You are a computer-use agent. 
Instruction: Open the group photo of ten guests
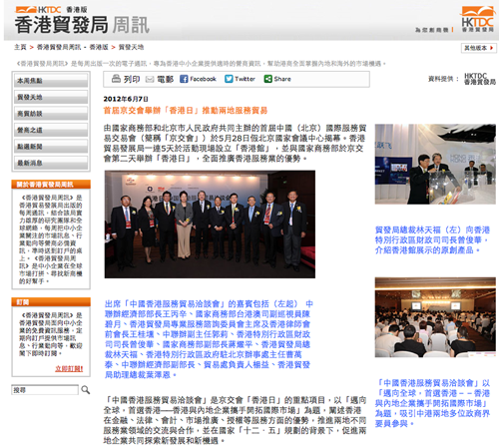point(210,224)
